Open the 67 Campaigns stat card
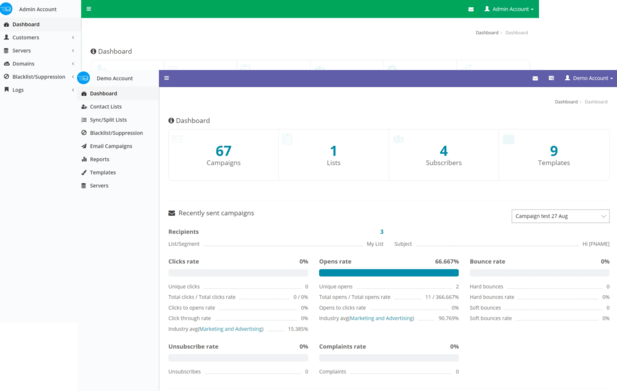This screenshot has width=617, height=391. coord(224,155)
